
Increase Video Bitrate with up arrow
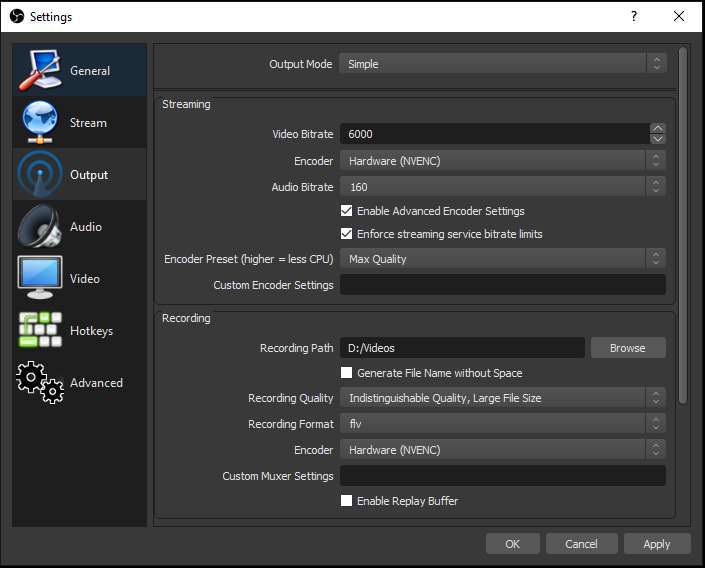[657, 128]
